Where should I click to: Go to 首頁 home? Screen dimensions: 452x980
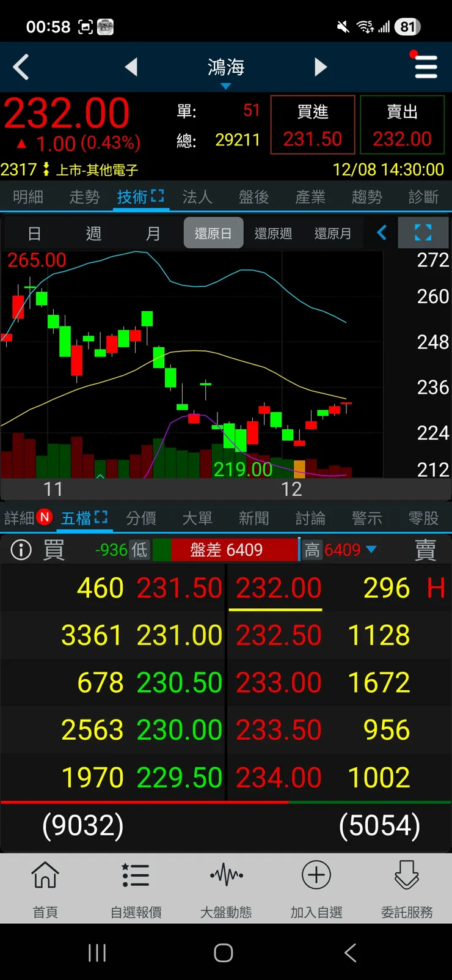pyautogui.click(x=45, y=889)
